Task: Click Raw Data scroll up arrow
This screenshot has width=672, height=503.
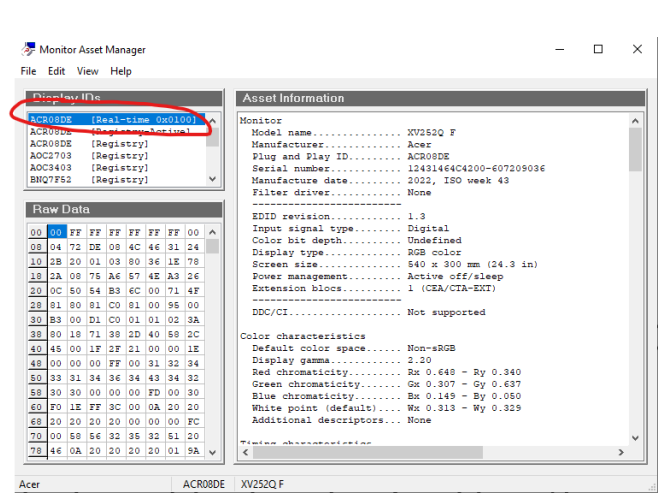Action: pyautogui.click(x=213, y=232)
